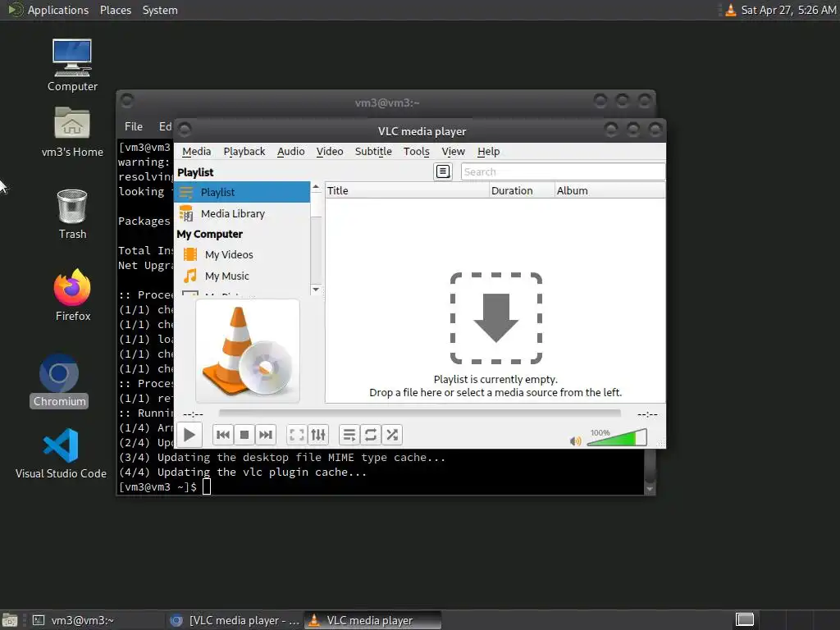
Task: Start playback with the Play button
Action: click(x=189, y=435)
